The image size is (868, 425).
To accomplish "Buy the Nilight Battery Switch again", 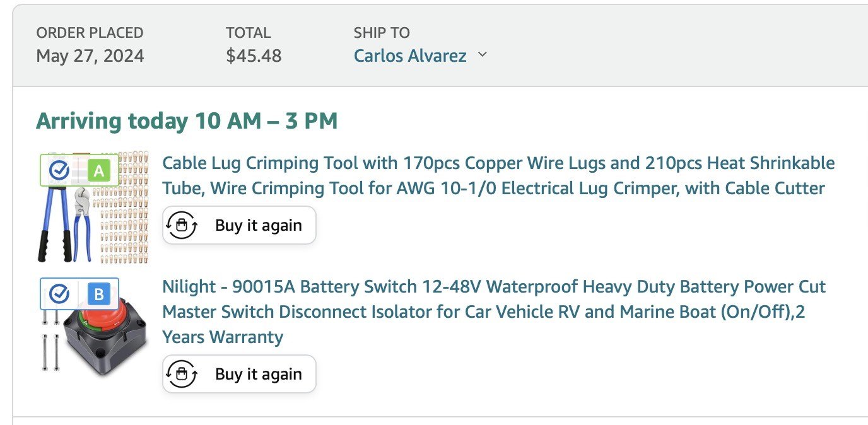I will coord(239,374).
